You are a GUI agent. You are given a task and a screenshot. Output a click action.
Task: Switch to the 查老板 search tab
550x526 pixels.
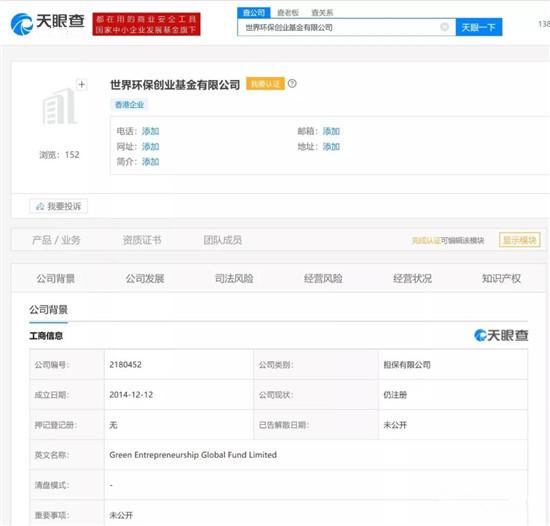pyautogui.click(x=288, y=13)
